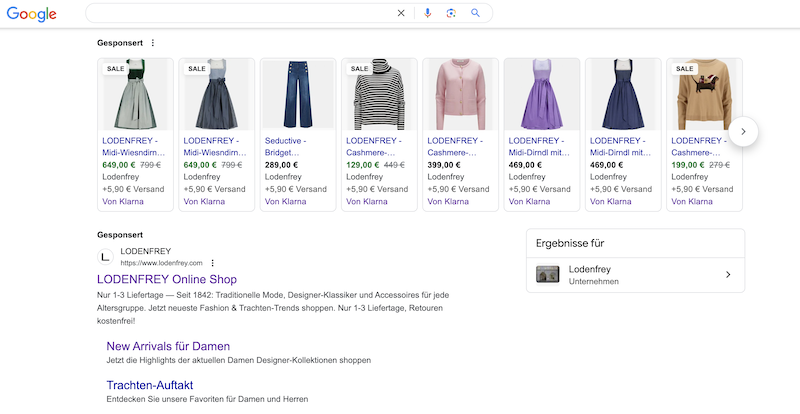The height and width of the screenshot is (414, 800).
Task: Click Lodenfrey thumbnail in Ergebnisse für panel
Action: 547,275
